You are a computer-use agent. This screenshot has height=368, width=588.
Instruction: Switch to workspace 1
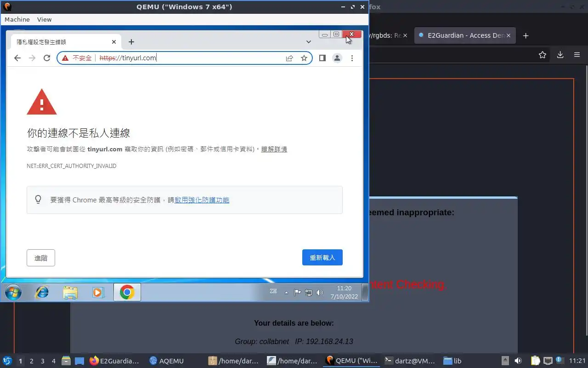coord(20,361)
